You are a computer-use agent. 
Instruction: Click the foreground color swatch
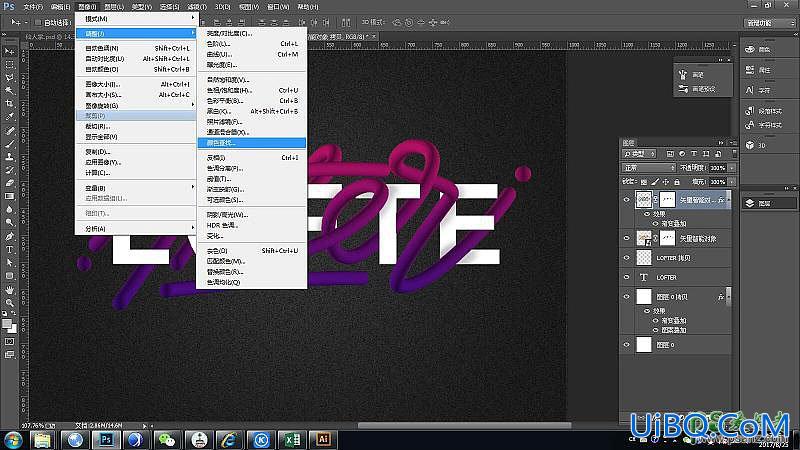pyautogui.click(x=7, y=323)
